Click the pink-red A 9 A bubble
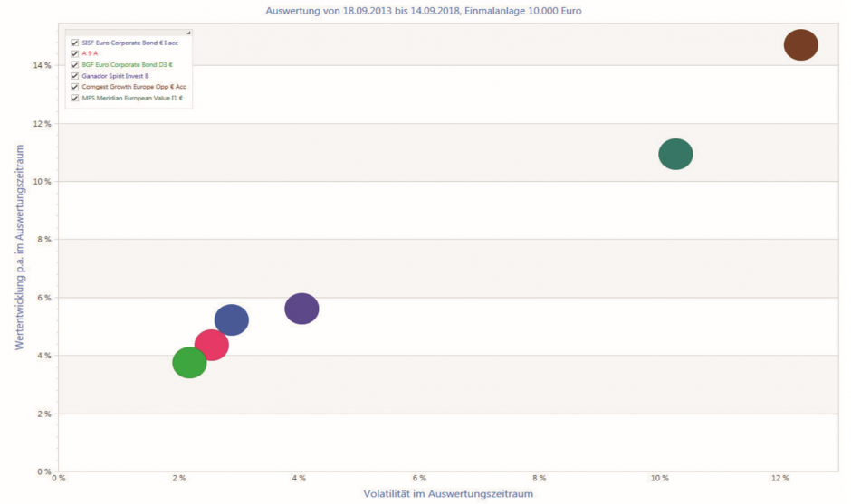Image resolution: width=851 pixels, height=504 pixels. pos(212,345)
